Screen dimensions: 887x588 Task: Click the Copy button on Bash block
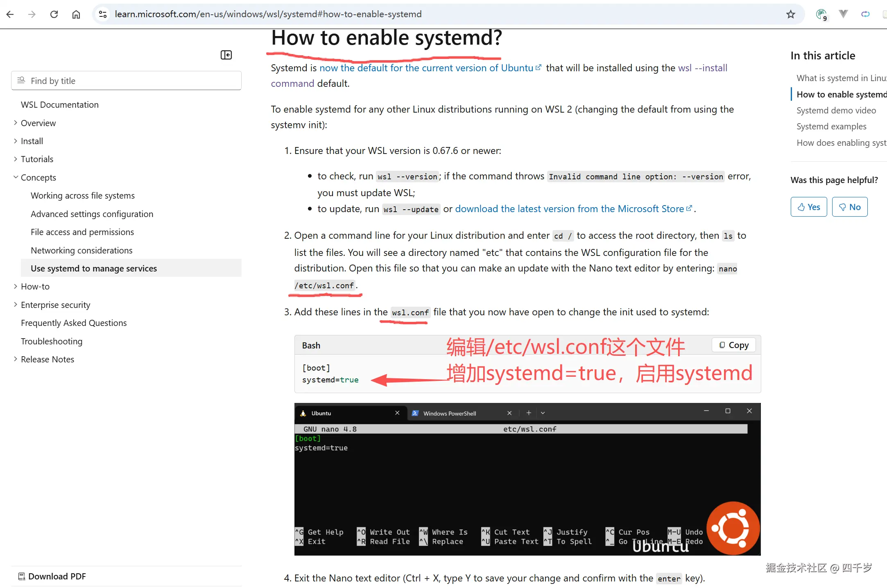click(734, 345)
